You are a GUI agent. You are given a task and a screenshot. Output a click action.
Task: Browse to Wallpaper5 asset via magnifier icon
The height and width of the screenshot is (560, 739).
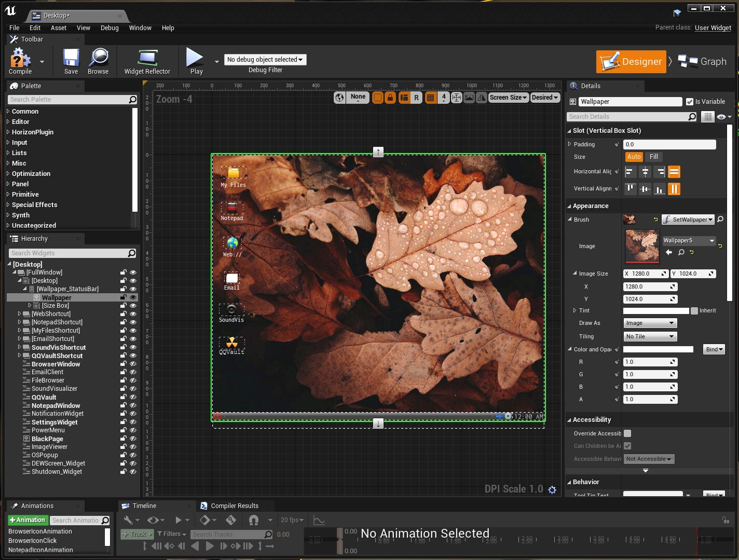681,253
